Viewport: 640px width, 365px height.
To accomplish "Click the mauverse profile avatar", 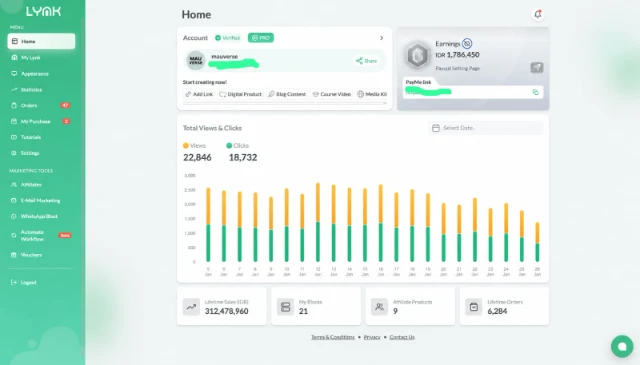I will pyautogui.click(x=196, y=60).
